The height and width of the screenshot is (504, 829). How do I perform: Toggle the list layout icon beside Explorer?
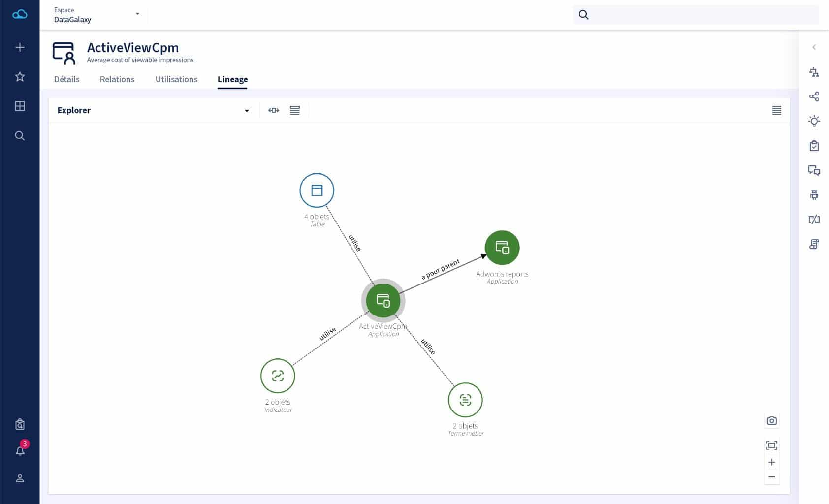click(294, 110)
